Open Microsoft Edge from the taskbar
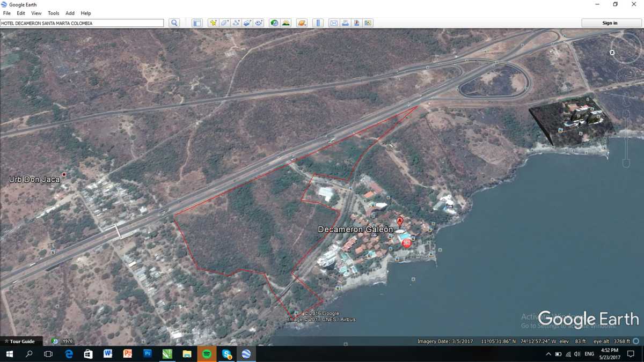Viewport: 644px width, 362px height. point(69,354)
